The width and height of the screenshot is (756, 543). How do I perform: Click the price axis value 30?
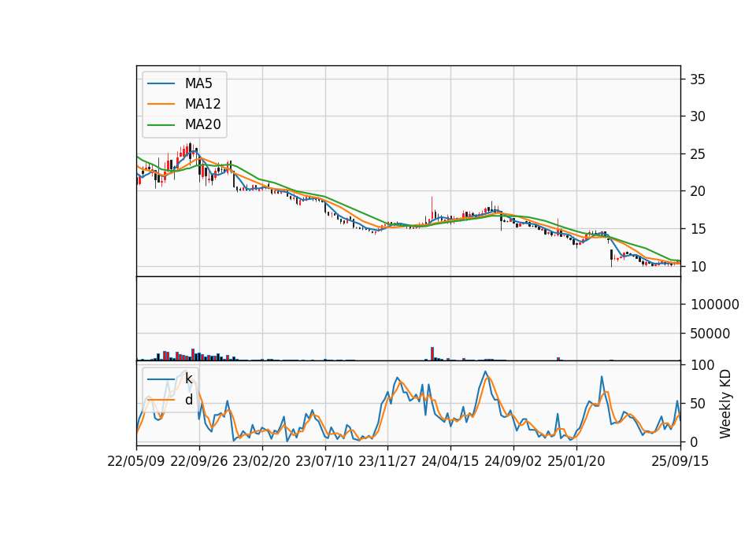(x=698, y=116)
